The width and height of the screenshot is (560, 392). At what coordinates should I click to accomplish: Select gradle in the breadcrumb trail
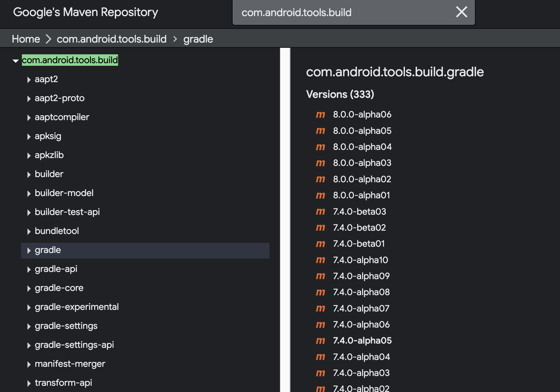[198, 39]
